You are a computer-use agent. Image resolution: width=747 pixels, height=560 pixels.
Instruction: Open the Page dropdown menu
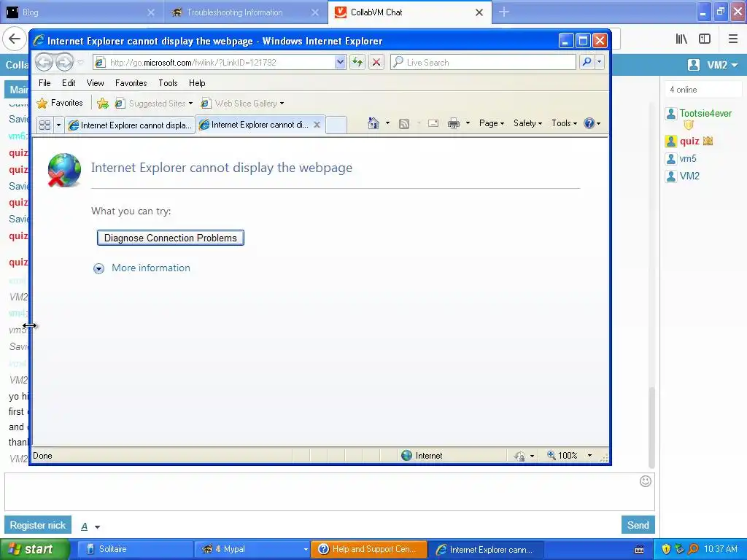[x=491, y=123]
